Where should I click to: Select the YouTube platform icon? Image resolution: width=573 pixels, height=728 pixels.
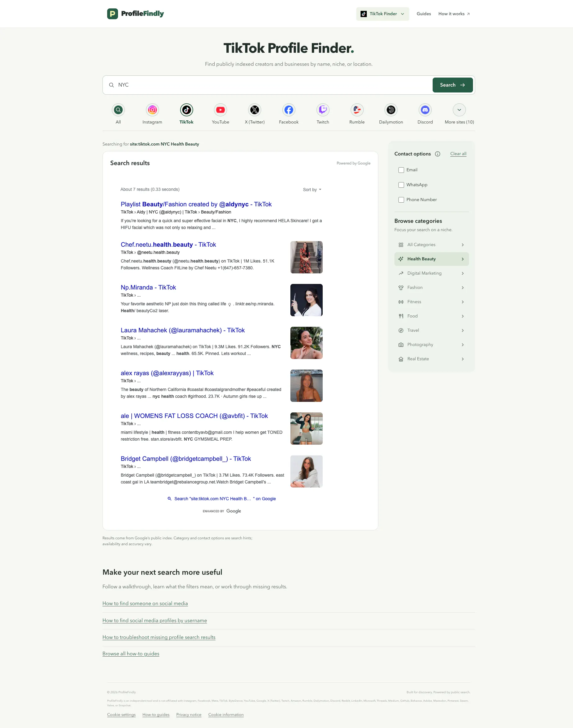coord(221,110)
